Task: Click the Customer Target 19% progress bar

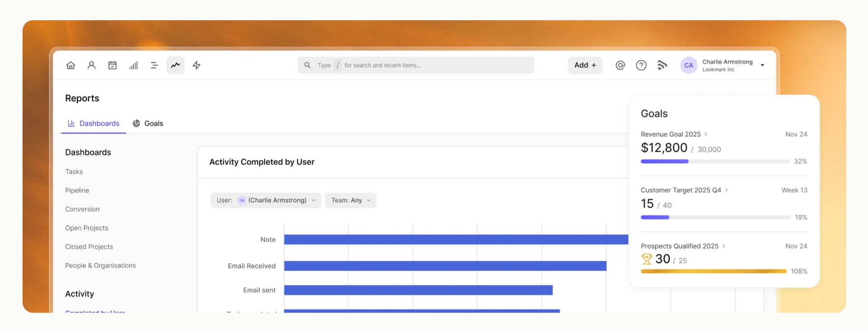Action: (x=715, y=218)
